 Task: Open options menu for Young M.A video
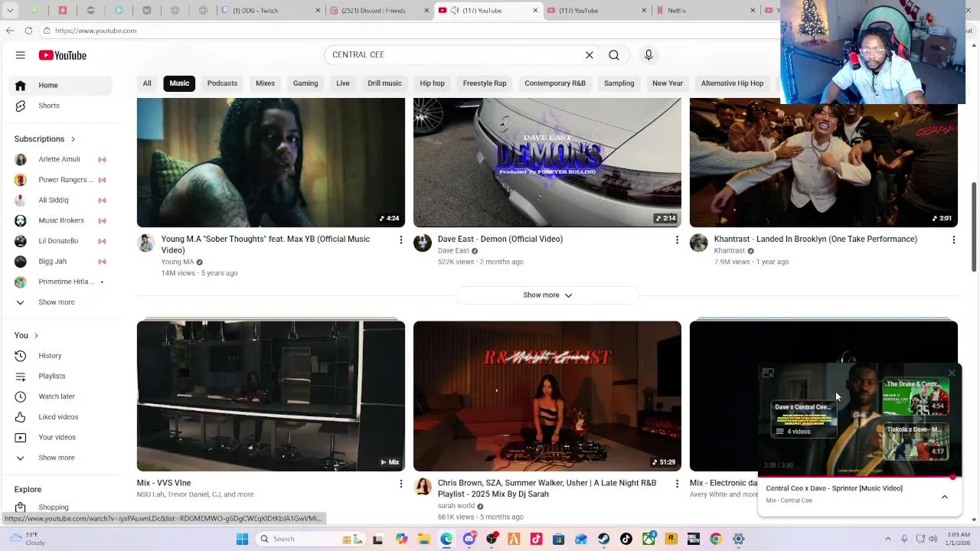[x=400, y=240]
